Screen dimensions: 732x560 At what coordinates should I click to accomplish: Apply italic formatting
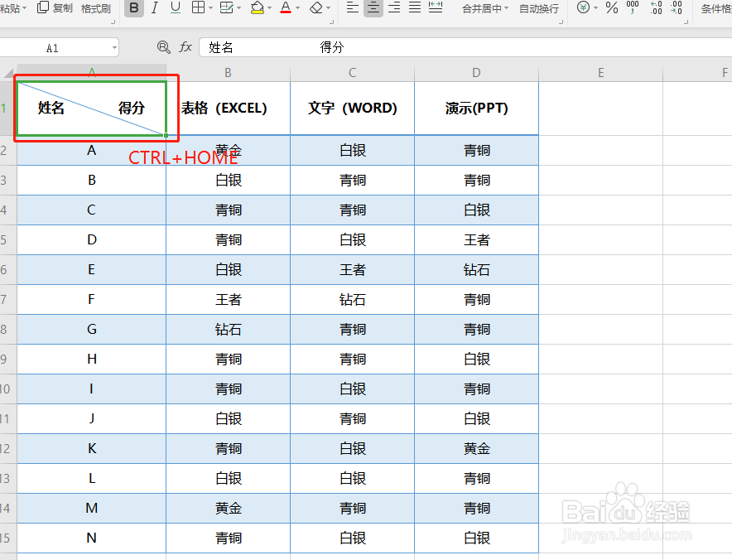click(154, 9)
